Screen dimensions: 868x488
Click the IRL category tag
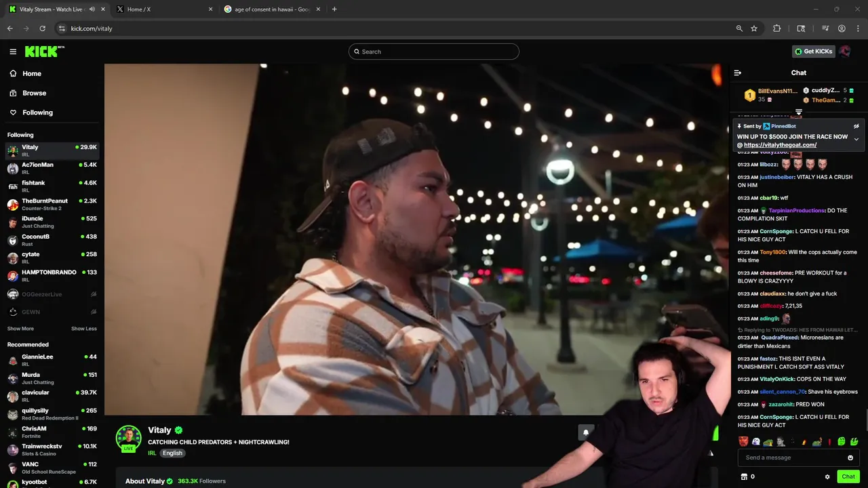pos(152,453)
